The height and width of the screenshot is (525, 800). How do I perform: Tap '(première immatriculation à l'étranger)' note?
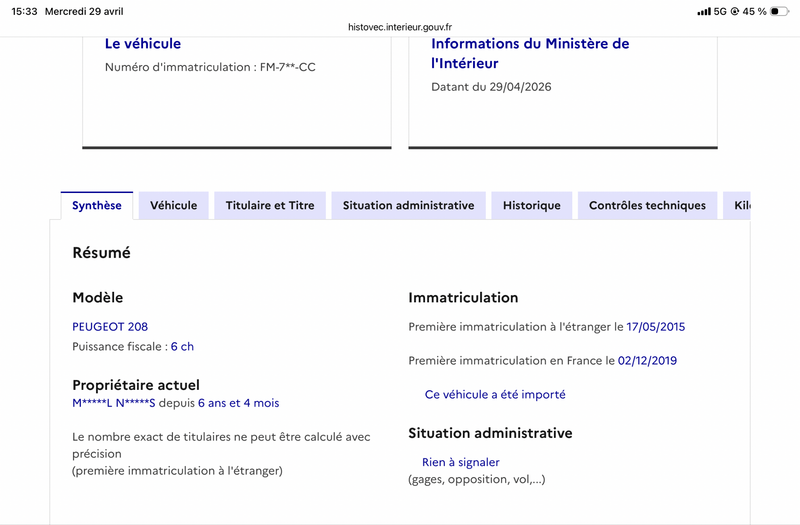click(x=177, y=470)
